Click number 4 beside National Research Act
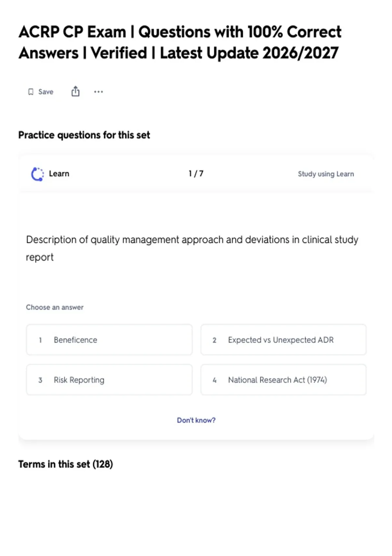The height and width of the screenshot is (556, 392). coord(215,380)
